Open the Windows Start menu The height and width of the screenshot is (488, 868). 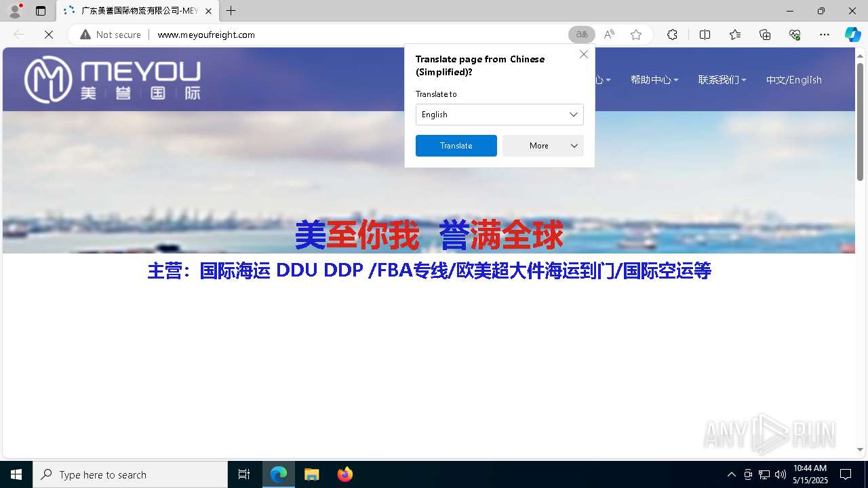tap(16, 474)
